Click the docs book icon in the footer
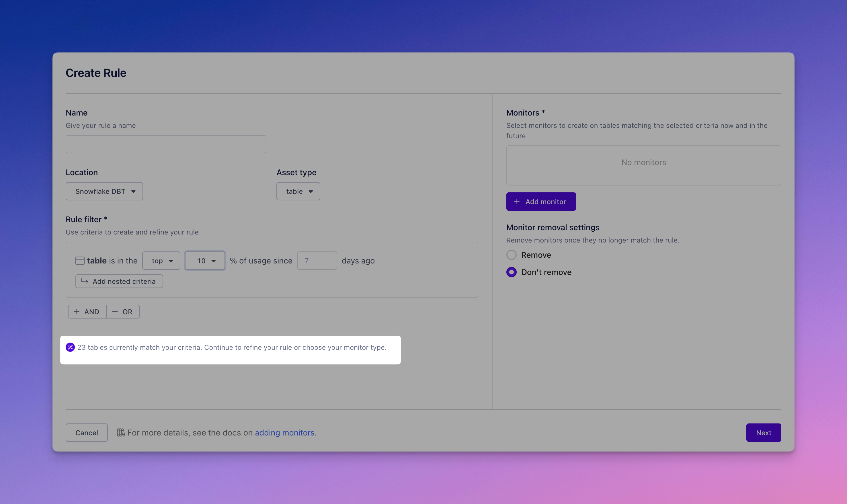Viewport: 847px width, 504px height. click(x=120, y=432)
